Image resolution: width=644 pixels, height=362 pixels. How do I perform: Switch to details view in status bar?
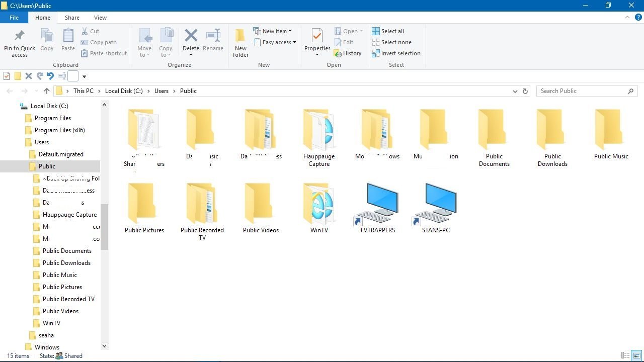coord(625,355)
